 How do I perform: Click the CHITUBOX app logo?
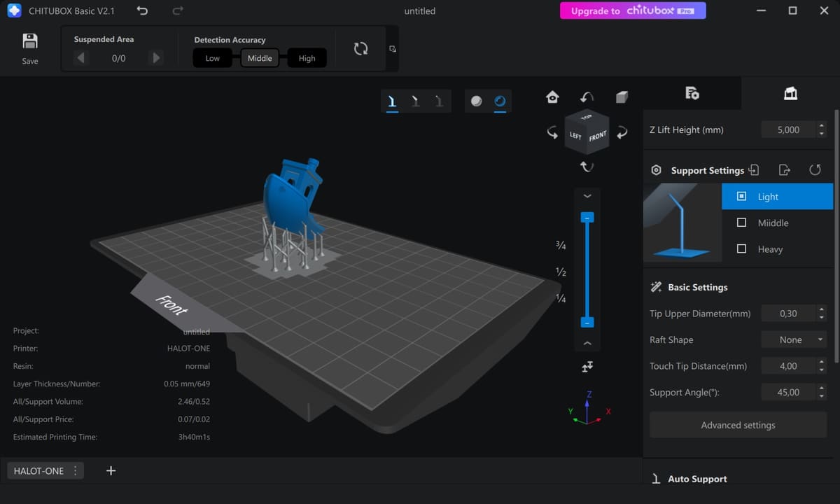13,11
